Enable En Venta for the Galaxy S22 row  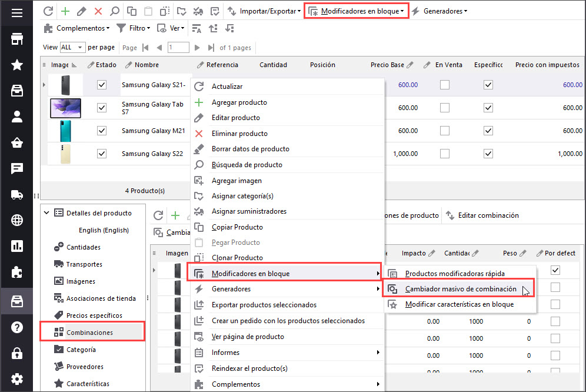coord(445,154)
